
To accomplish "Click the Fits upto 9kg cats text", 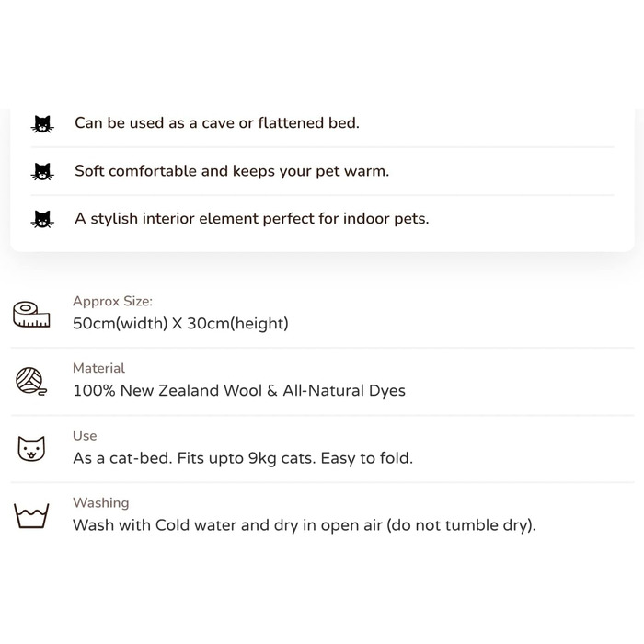I will click(247, 458).
